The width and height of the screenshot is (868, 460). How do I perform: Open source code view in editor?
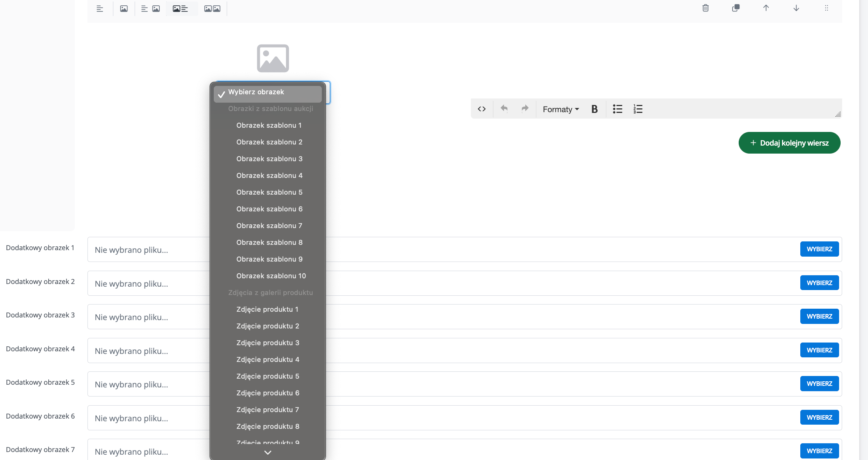(x=482, y=109)
